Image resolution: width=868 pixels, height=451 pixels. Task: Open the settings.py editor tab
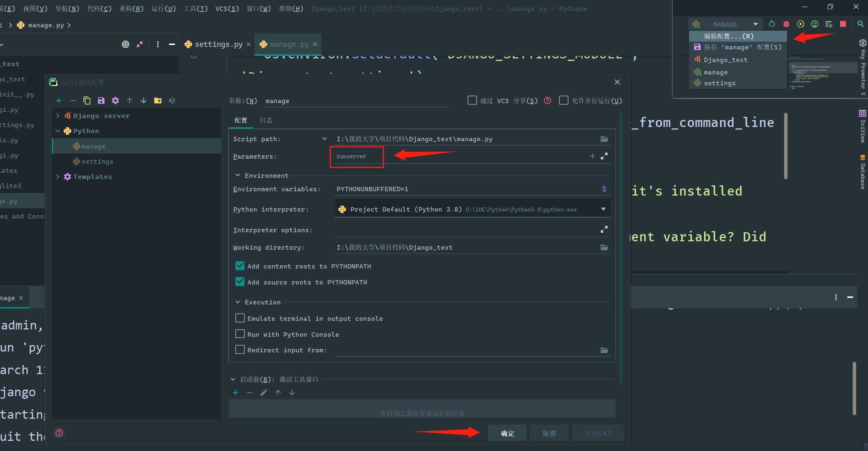(218, 44)
